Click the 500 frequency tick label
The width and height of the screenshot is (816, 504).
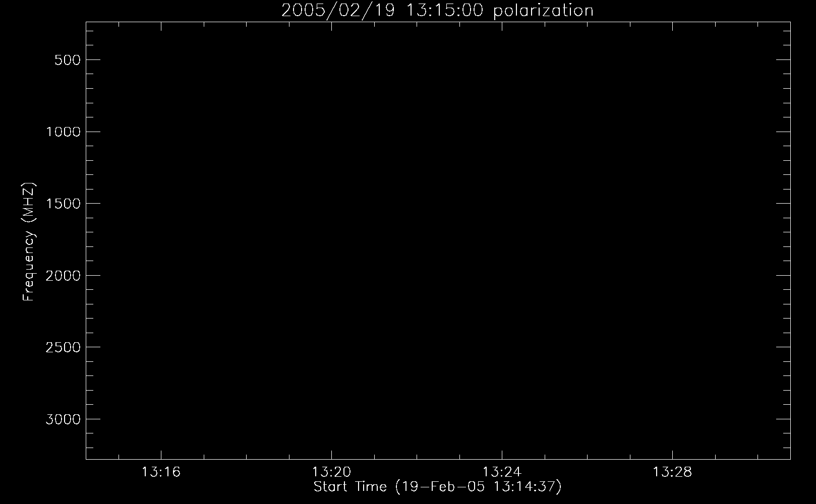[68, 60]
